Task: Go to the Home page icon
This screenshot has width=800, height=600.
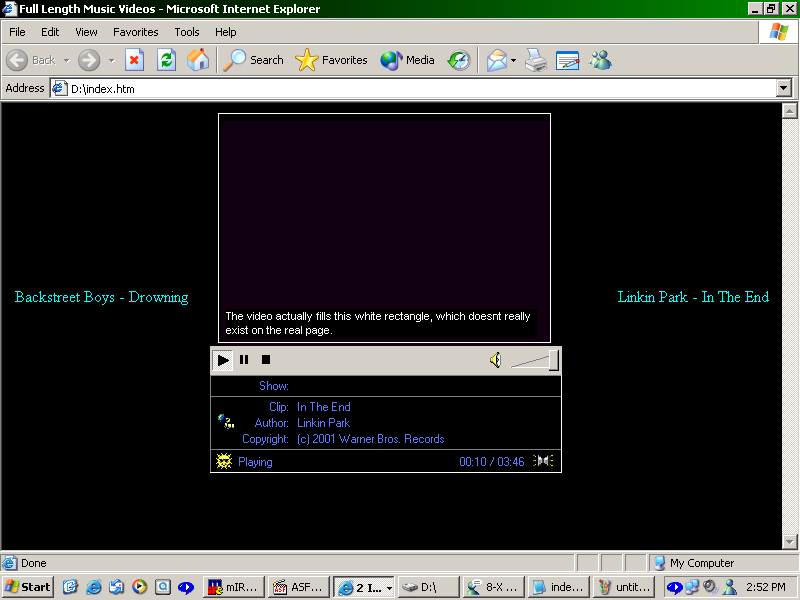Action: tap(198, 60)
